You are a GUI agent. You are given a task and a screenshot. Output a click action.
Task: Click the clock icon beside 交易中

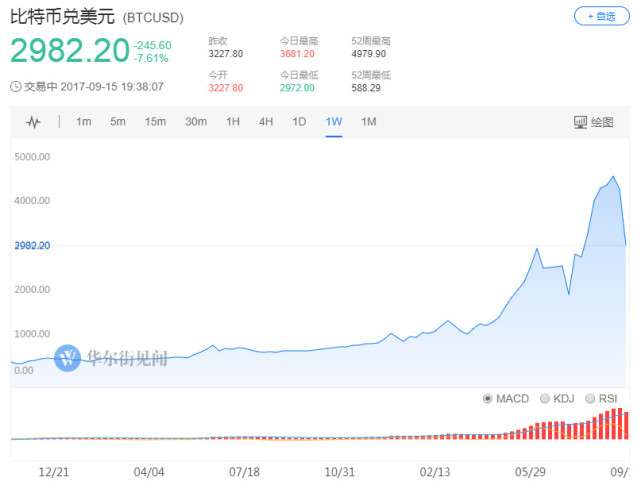[15, 87]
